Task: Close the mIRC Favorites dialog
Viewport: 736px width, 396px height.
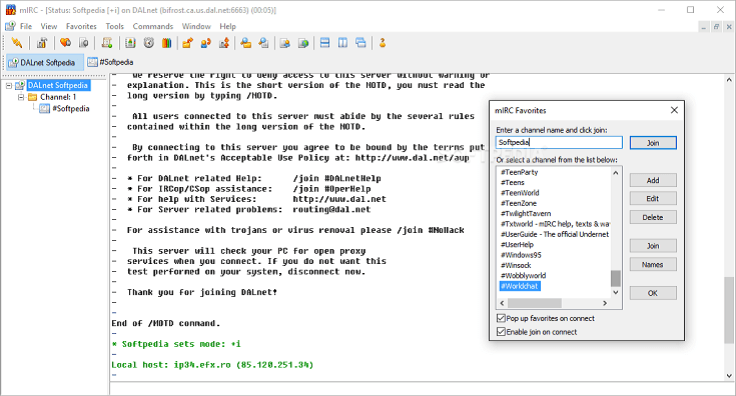Action: point(674,110)
